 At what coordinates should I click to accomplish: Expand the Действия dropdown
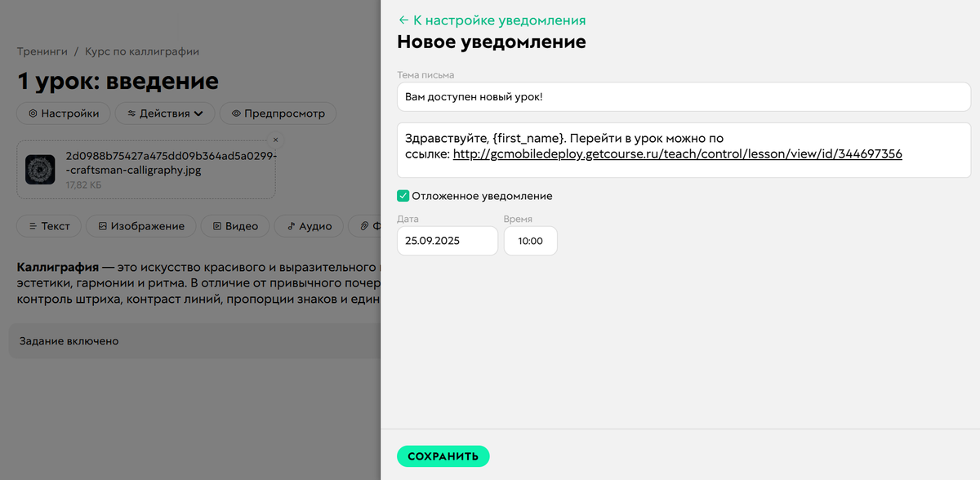coord(164,113)
